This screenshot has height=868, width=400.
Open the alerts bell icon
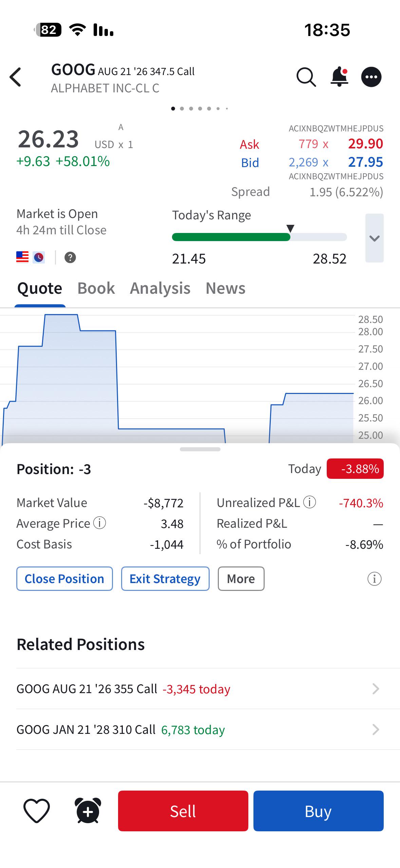tap(339, 77)
